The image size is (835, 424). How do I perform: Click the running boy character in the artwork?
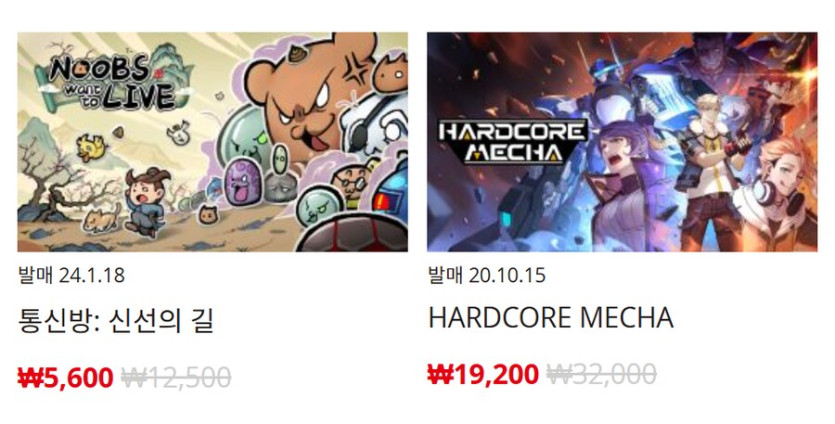(x=146, y=201)
